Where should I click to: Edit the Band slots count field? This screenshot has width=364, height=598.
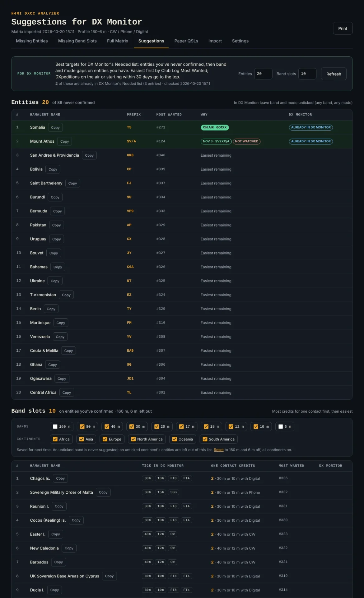tap(307, 74)
